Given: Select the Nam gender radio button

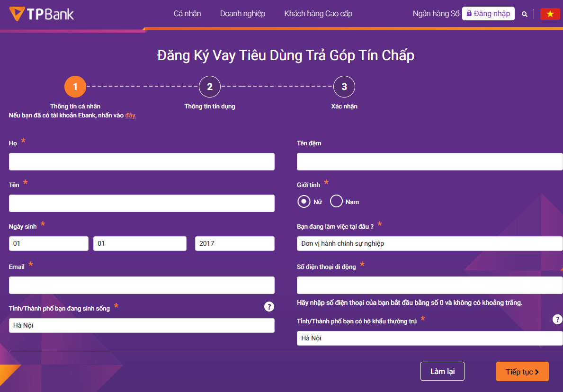Looking at the screenshot, I should [336, 202].
